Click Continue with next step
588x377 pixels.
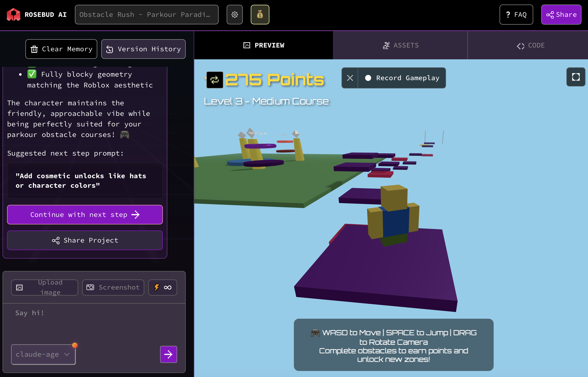pyautogui.click(x=85, y=215)
